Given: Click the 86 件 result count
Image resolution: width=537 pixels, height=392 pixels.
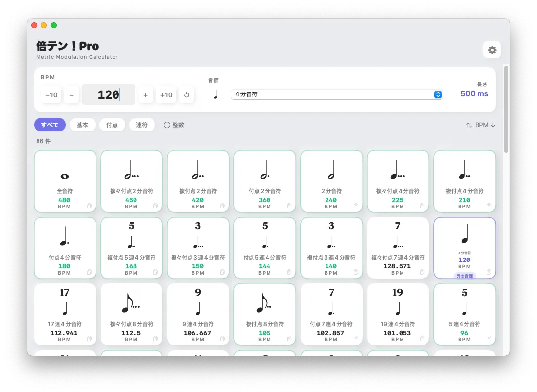Looking at the screenshot, I should (x=43, y=141).
